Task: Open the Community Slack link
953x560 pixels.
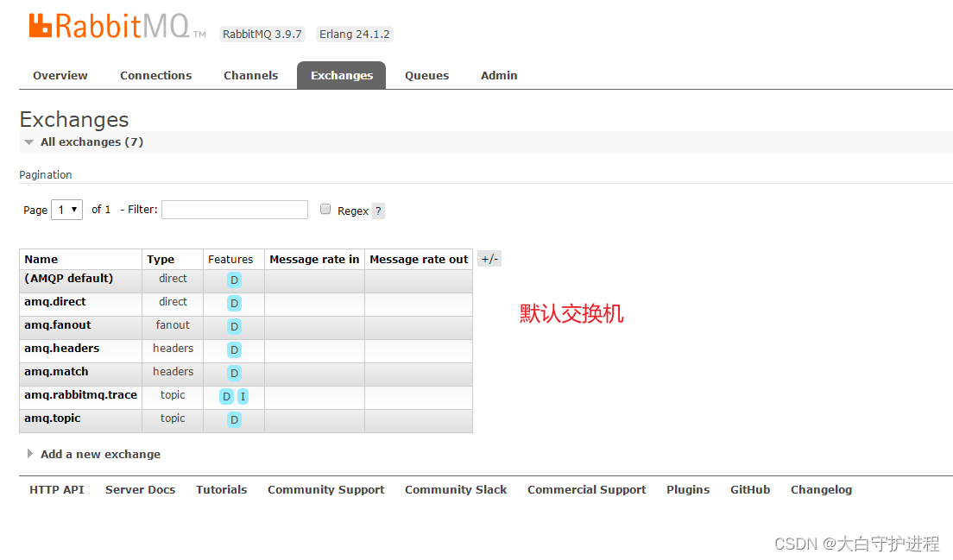Action: coord(456,489)
